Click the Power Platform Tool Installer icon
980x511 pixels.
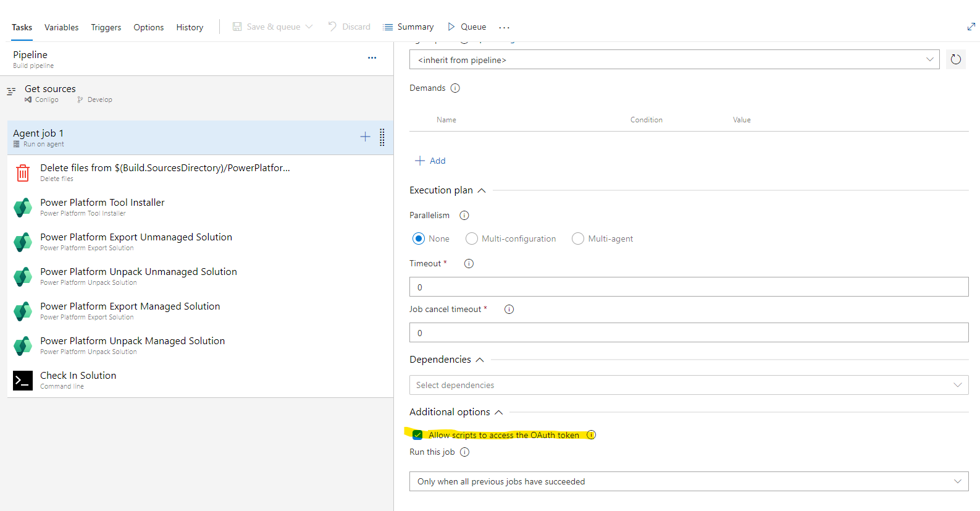pos(23,207)
